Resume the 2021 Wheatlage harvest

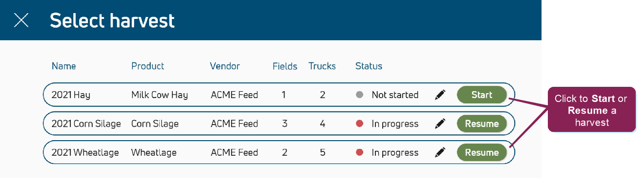482,152
